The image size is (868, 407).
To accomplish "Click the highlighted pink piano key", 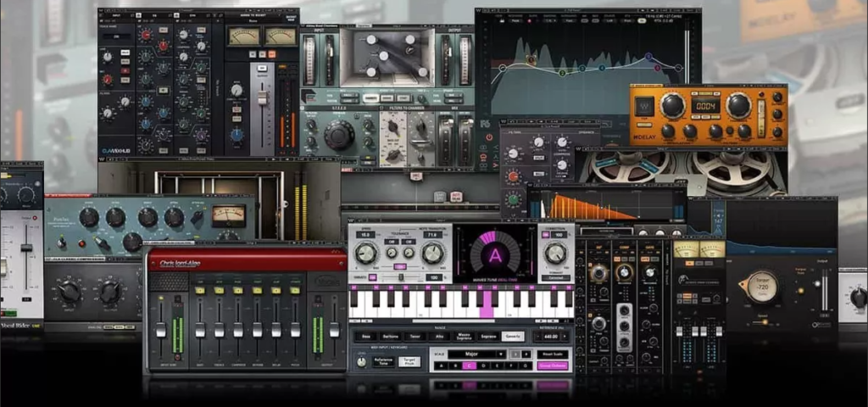I will click(487, 306).
